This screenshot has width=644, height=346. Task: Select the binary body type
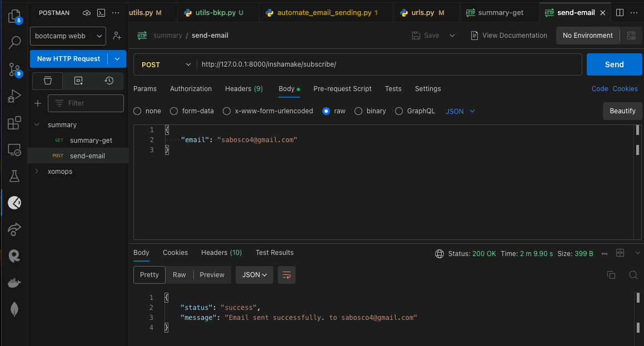pyautogui.click(x=358, y=111)
